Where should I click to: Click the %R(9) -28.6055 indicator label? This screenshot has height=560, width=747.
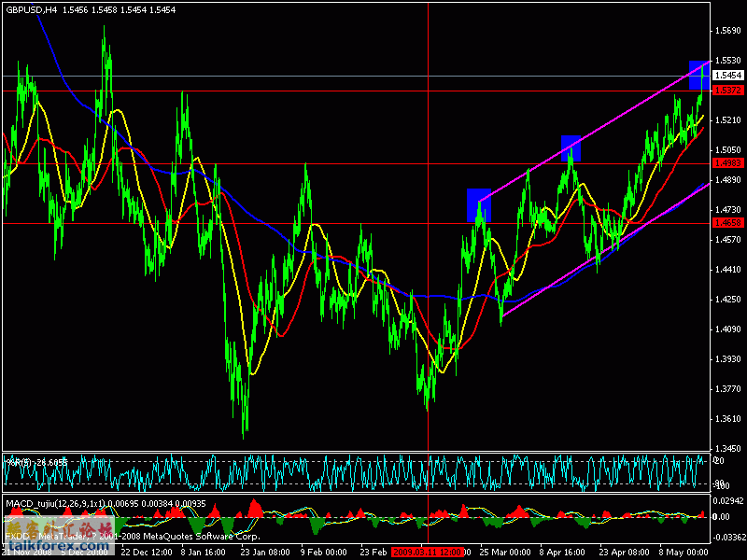pos(36,462)
